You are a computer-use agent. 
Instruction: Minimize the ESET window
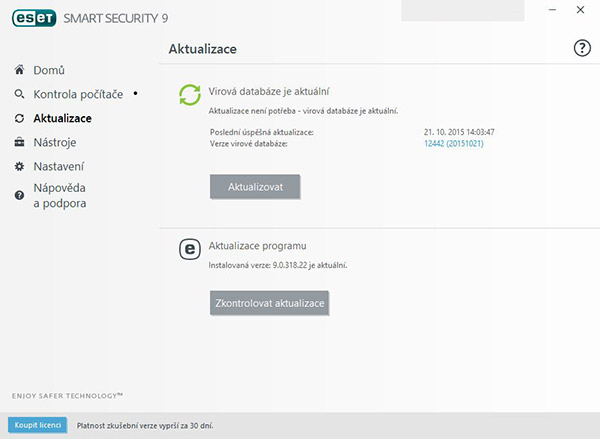(552, 10)
